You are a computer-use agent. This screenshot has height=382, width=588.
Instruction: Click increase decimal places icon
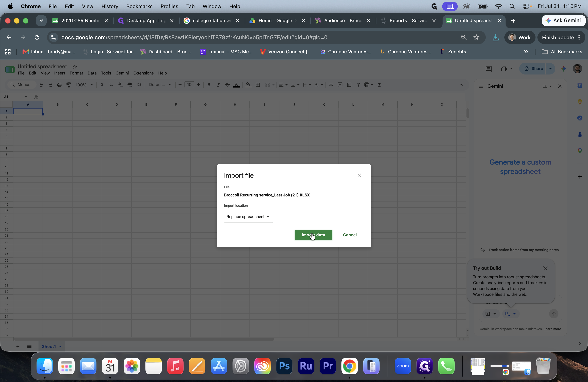coord(129,85)
